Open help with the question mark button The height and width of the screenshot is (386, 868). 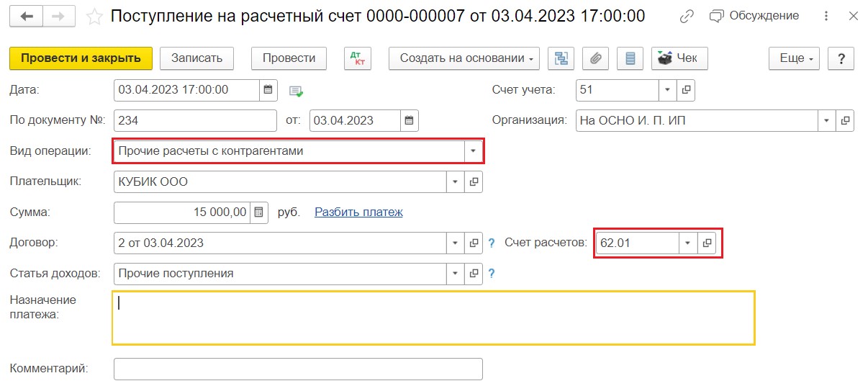[841, 58]
